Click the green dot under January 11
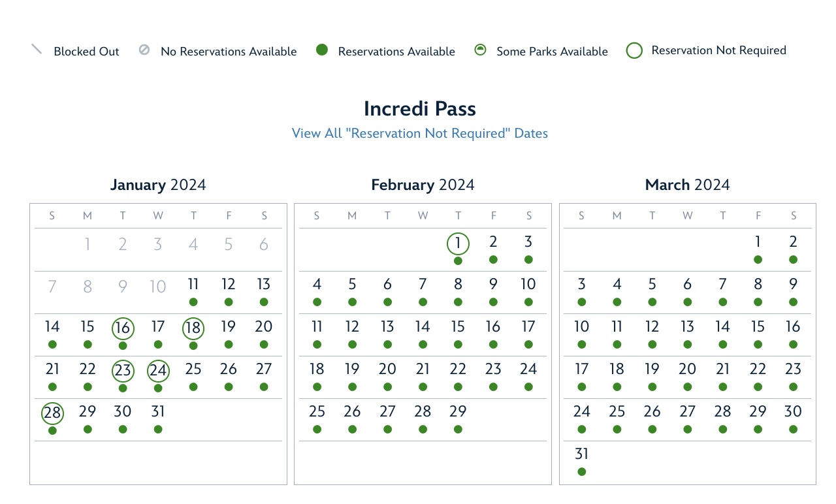The height and width of the screenshot is (504, 836). 193,302
